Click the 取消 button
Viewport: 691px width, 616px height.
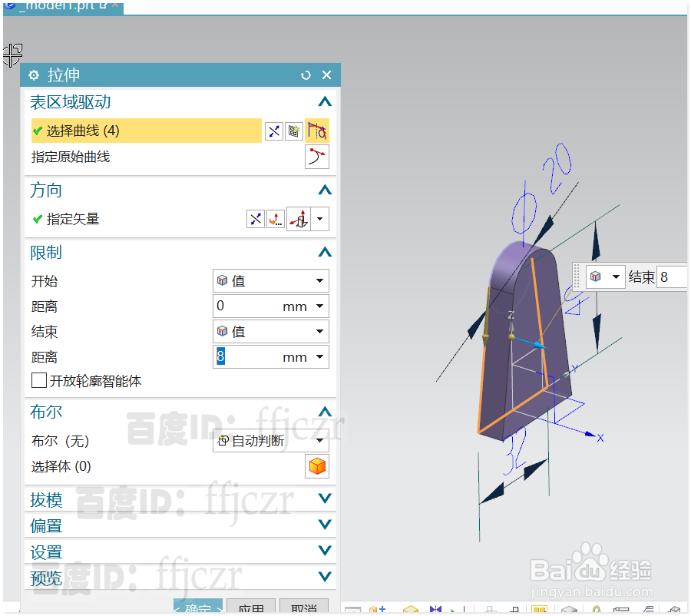[x=303, y=607]
